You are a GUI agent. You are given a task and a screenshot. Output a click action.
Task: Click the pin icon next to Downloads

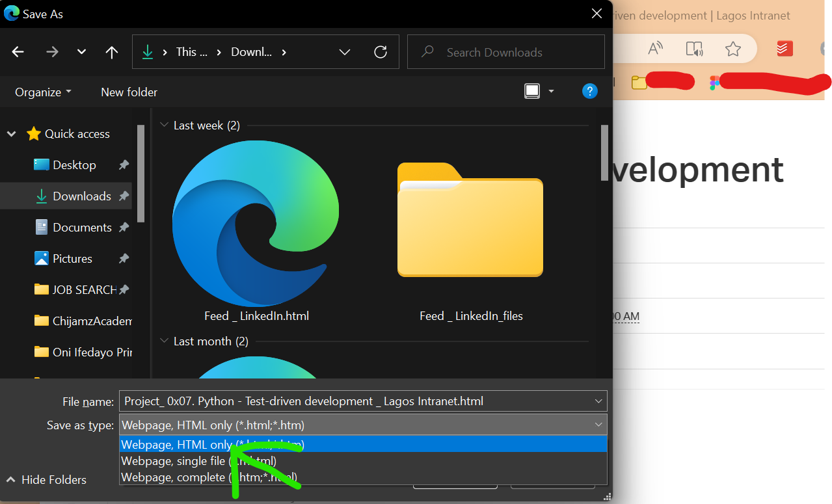click(124, 196)
